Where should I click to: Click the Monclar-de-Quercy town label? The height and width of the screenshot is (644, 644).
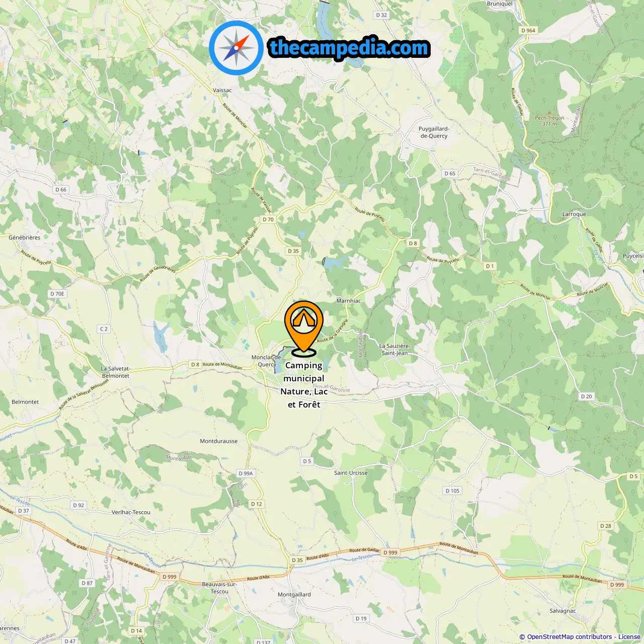[267, 361]
